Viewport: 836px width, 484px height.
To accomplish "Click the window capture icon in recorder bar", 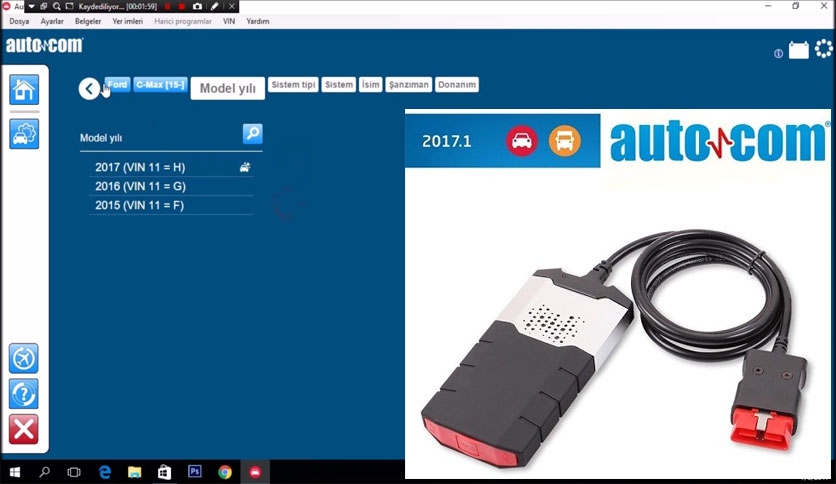I will (44, 6).
